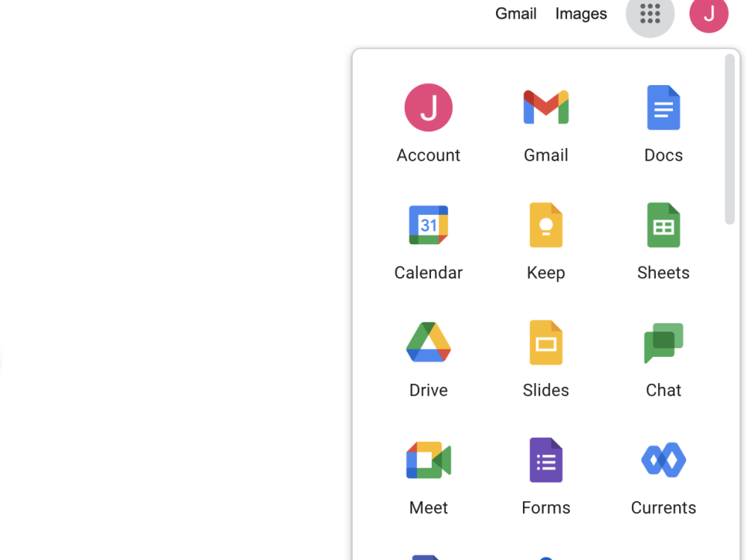Open Account from the apps panel
Image resolution: width=747 pixels, height=560 pixels.
coord(428,107)
